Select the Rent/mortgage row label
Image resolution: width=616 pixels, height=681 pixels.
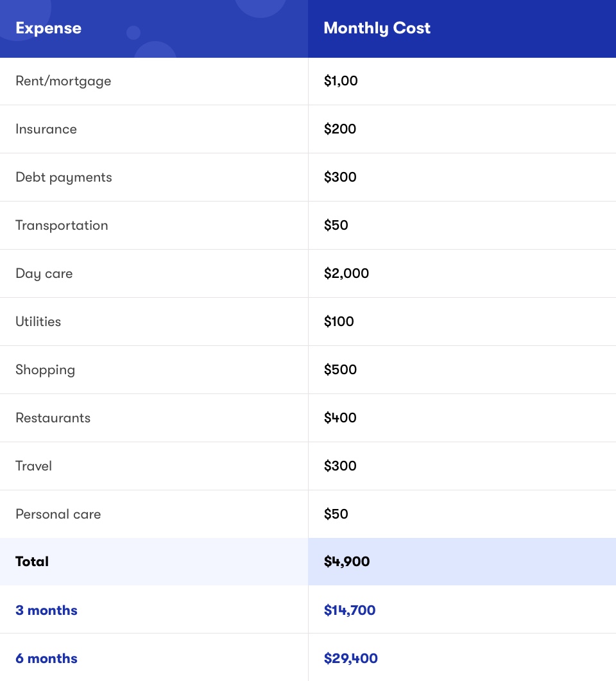[64, 82]
